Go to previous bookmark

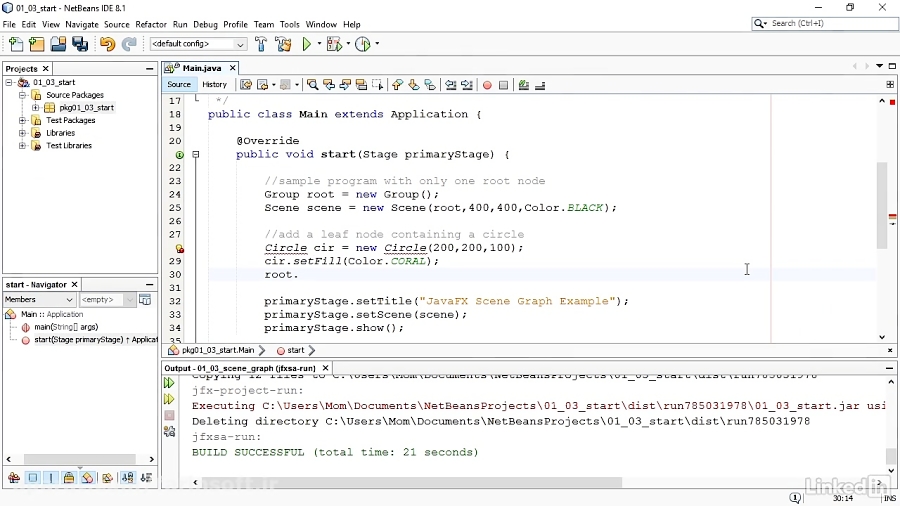click(x=397, y=85)
